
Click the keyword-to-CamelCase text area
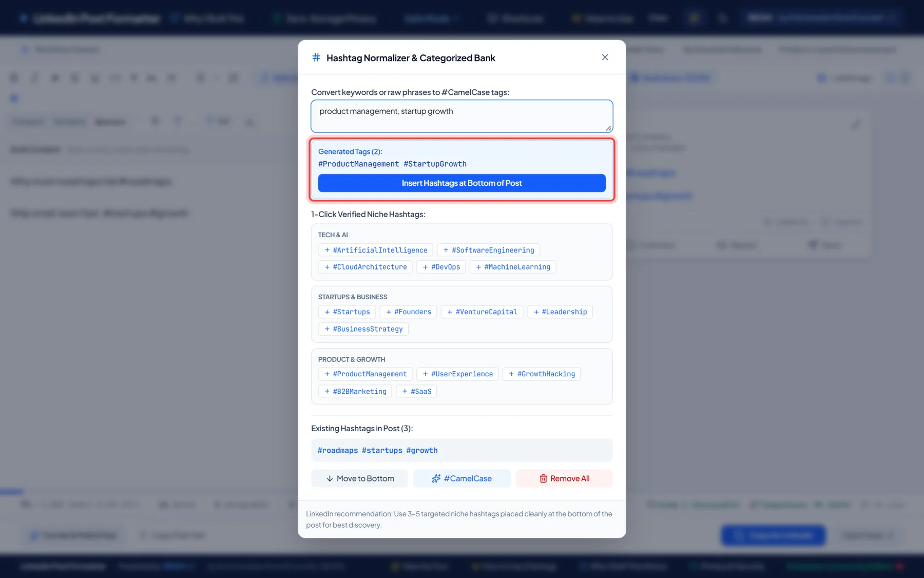tap(461, 116)
